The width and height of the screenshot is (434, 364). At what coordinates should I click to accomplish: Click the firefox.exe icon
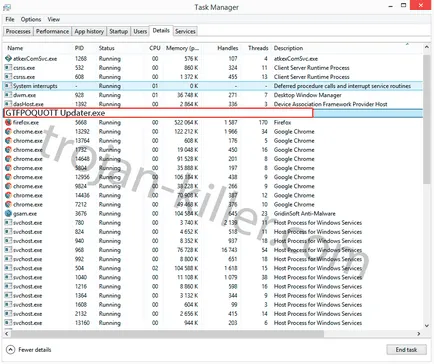[8, 122]
